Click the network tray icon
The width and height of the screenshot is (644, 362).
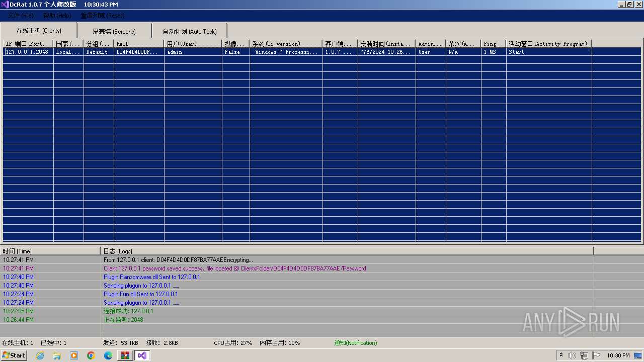(x=584, y=355)
